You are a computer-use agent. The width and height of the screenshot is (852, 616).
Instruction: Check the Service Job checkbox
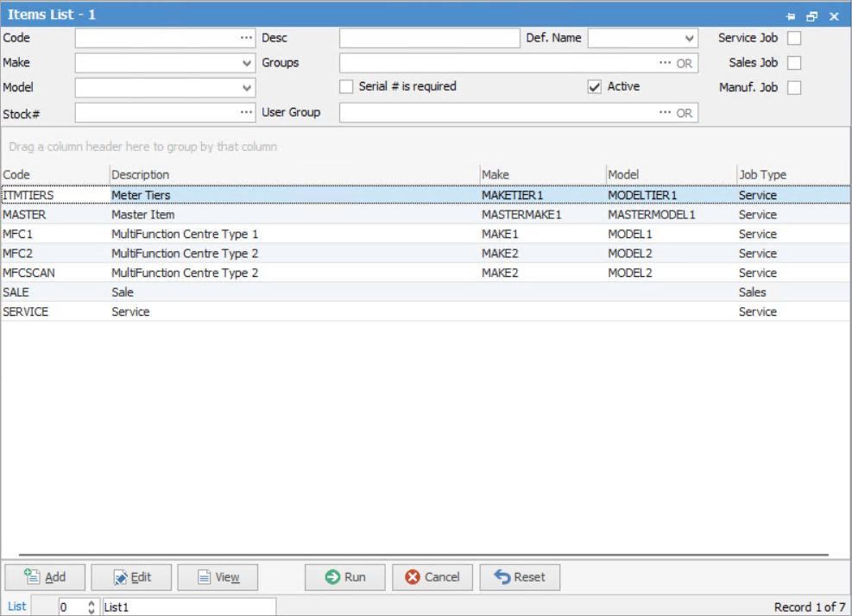pyautogui.click(x=793, y=38)
